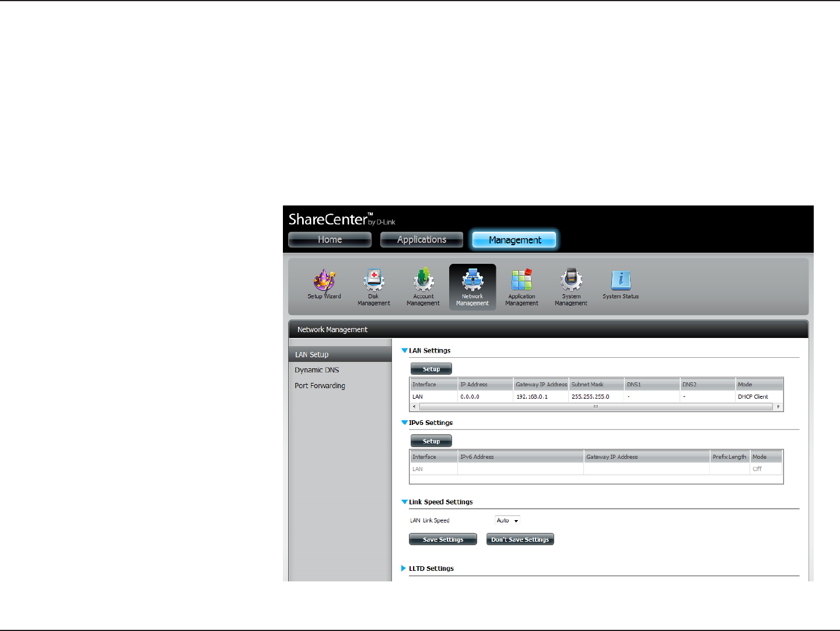Image resolution: width=840 pixels, height=631 pixels.
Task: Select LAN Setup in the sidebar
Action: pos(340,354)
